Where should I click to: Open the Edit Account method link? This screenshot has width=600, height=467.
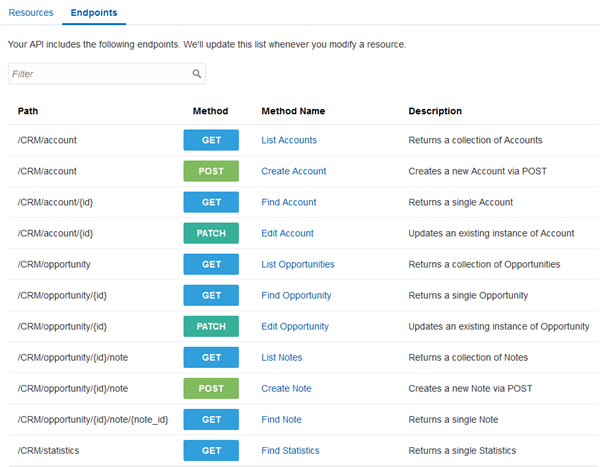tap(287, 233)
